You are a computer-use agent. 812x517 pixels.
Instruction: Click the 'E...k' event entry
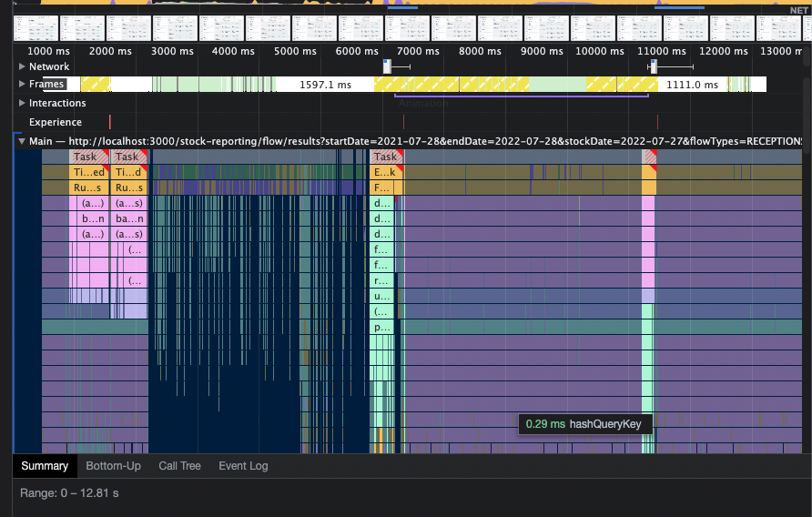(x=386, y=172)
